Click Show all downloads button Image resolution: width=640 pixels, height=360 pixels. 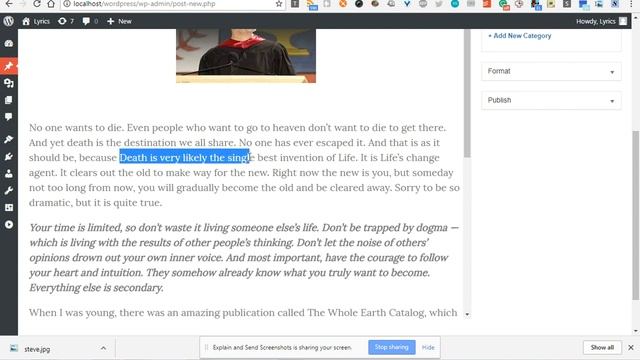point(602,347)
